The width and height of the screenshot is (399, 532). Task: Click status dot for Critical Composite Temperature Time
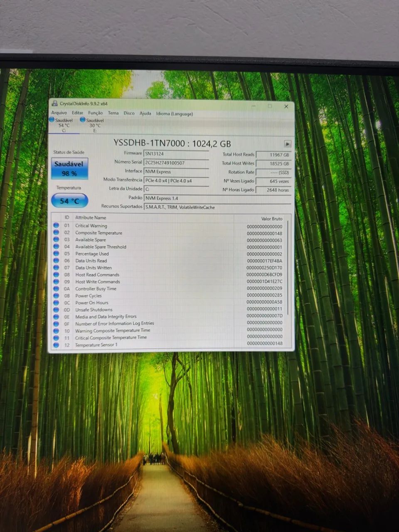(56, 338)
